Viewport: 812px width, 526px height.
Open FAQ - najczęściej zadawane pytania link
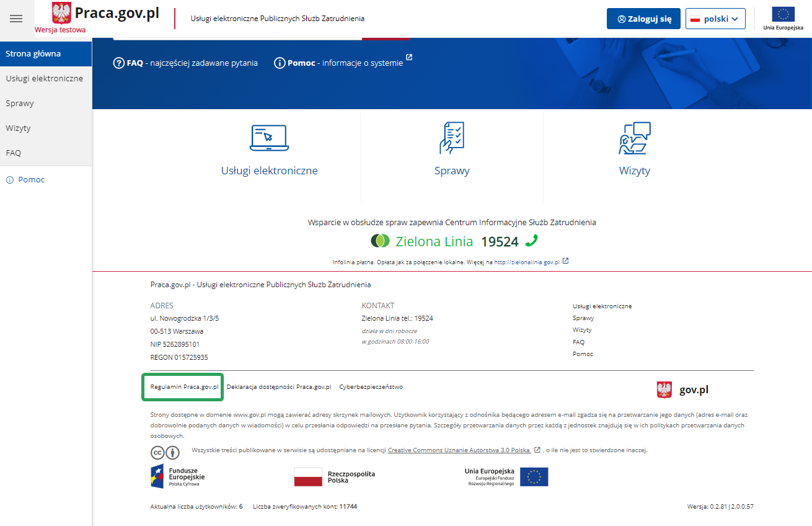tap(185, 63)
